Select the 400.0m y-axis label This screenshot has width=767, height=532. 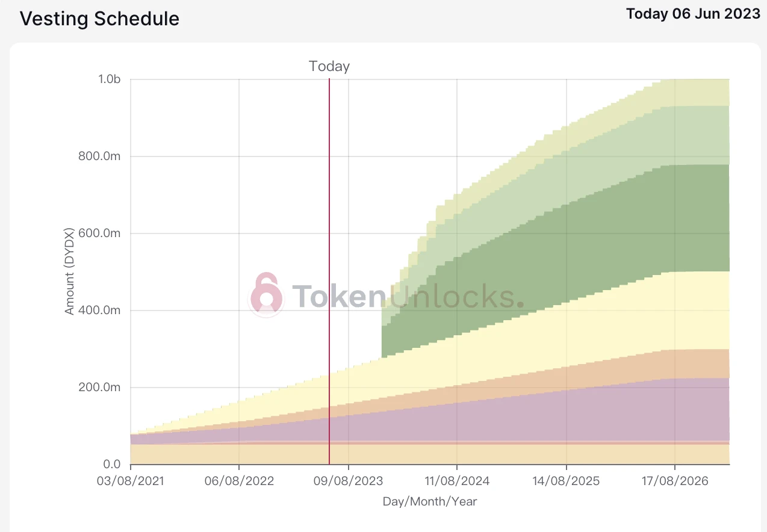click(101, 311)
